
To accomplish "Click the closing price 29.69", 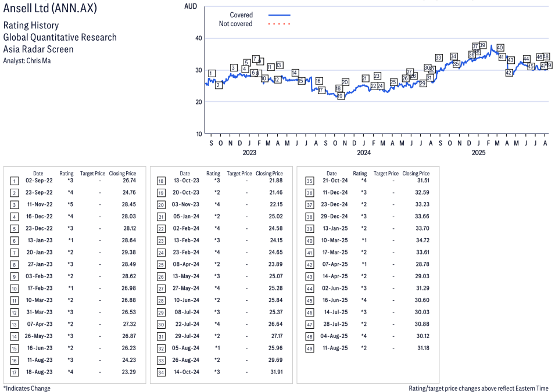I will (x=275, y=360).
